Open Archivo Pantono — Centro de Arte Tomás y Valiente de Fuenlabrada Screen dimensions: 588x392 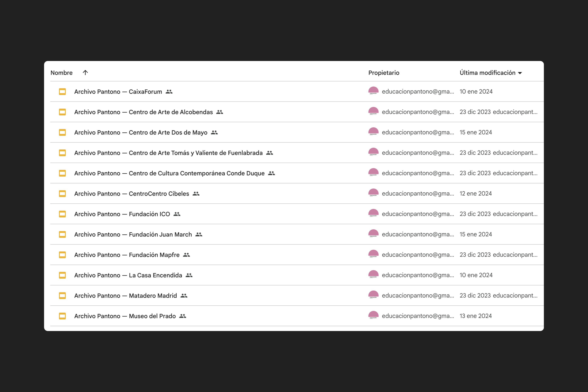[x=168, y=153]
